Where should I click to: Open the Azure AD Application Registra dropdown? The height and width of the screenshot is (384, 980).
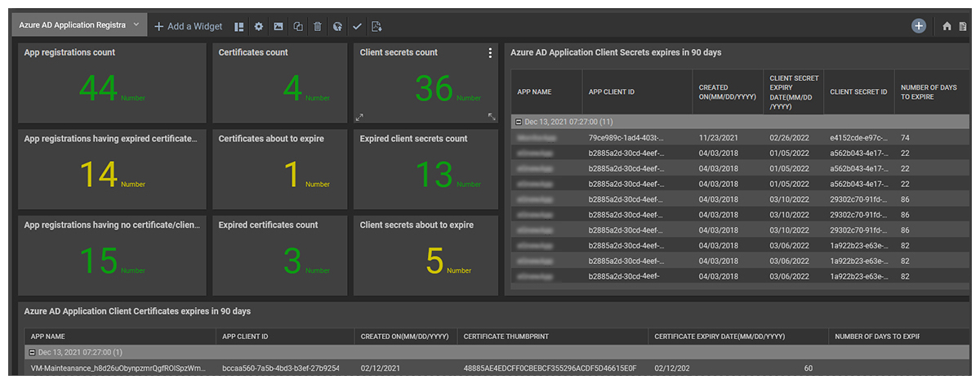pos(136,25)
